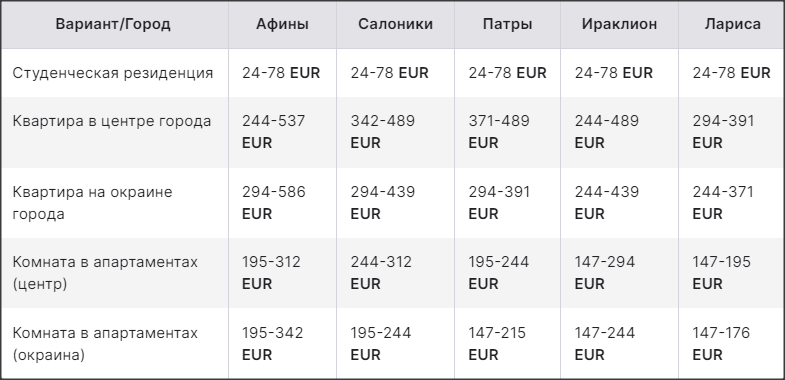Viewport: 785px width, 380px height.
Task: Select the Ираклион column header
Action: click(619, 24)
